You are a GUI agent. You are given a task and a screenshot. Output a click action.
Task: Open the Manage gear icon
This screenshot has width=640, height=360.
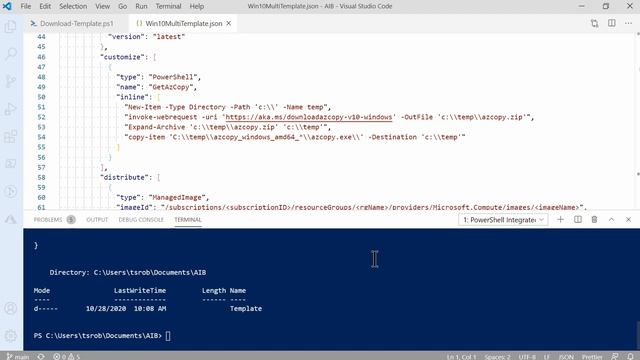(x=11, y=336)
